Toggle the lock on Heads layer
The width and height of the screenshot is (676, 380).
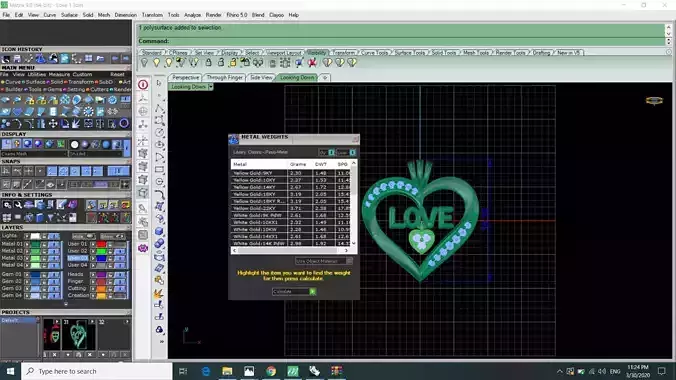110,274
